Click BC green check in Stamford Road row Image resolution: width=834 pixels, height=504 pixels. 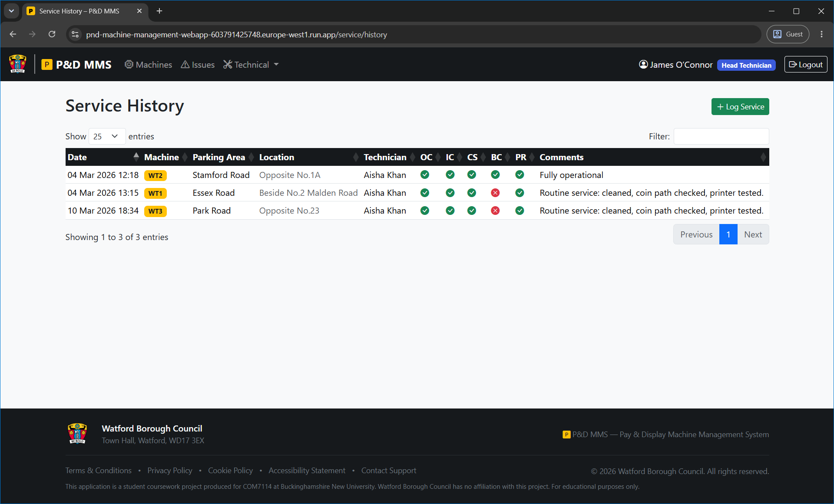pyautogui.click(x=495, y=175)
